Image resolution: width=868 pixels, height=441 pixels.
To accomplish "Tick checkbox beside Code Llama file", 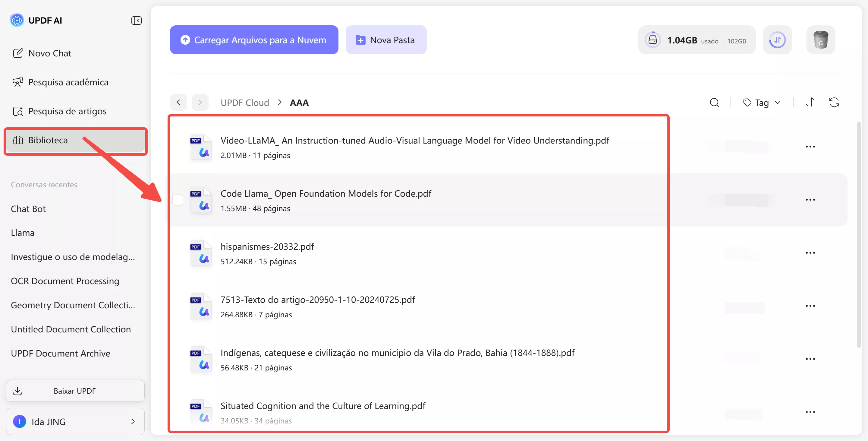I will (x=178, y=200).
